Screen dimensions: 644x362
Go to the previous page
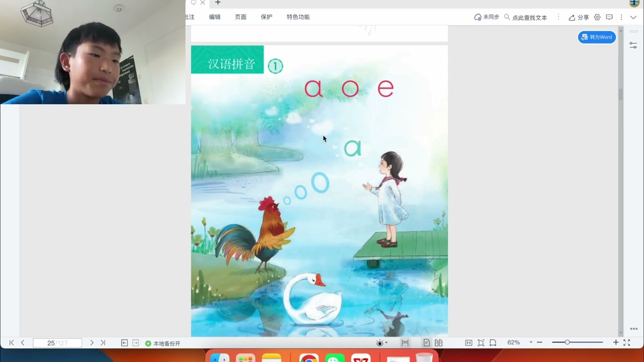coord(23,343)
